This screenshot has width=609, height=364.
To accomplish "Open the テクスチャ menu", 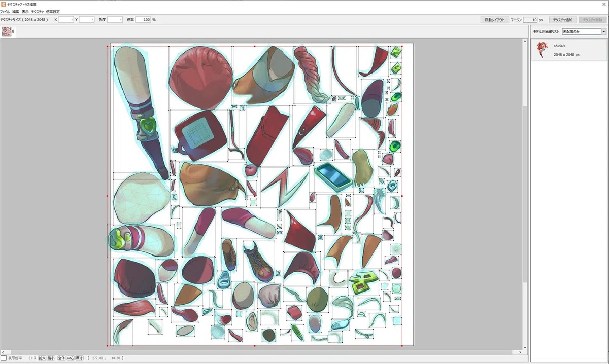I will (37, 11).
